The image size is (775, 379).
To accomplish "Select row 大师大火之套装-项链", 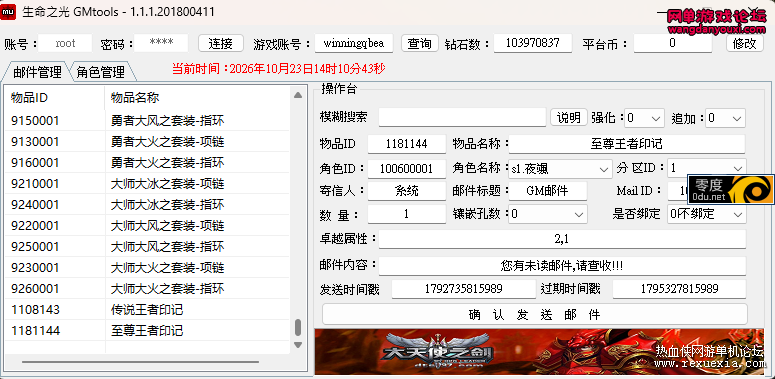I will [147, 267].
